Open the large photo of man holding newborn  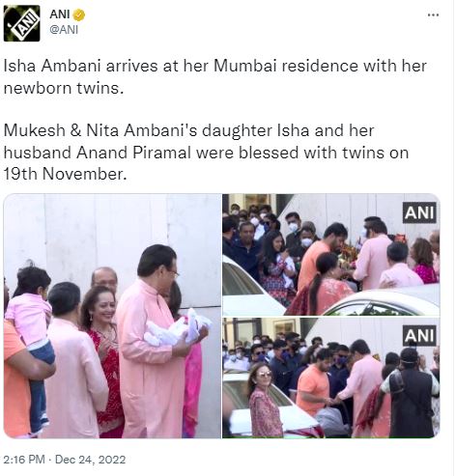click(112, 316)
